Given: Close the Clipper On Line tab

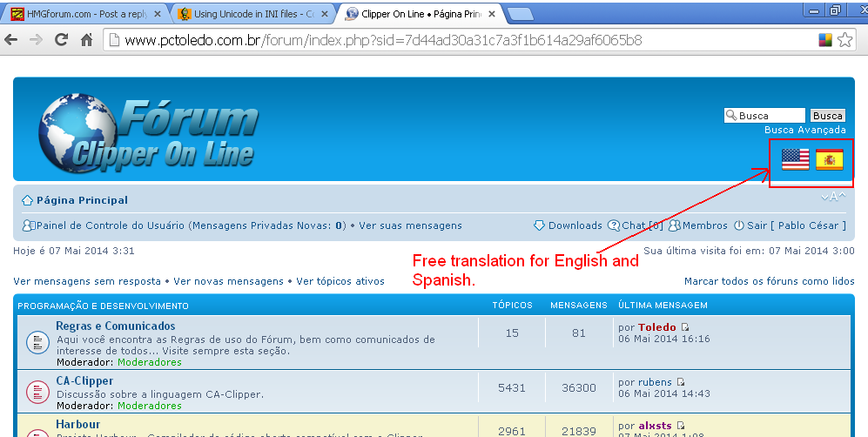Looking at the screenshot, I should [x=492, y=15].
